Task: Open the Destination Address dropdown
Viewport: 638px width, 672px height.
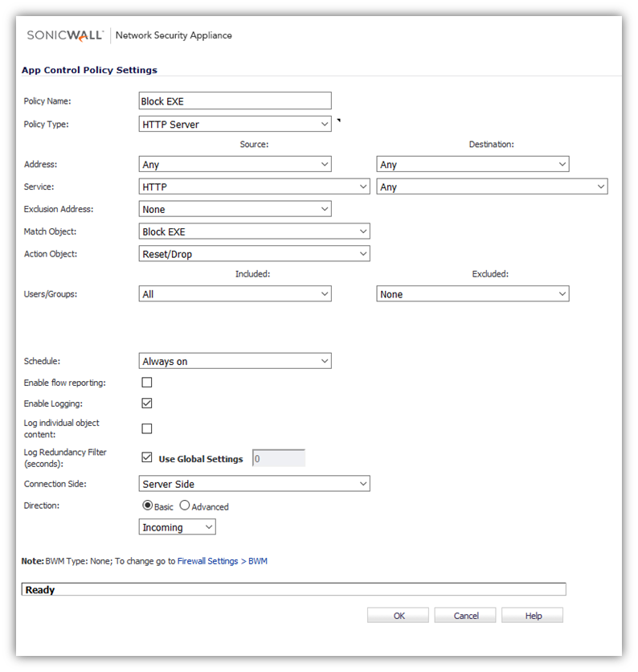Action: pyautogui.click(x=472, y=165)
